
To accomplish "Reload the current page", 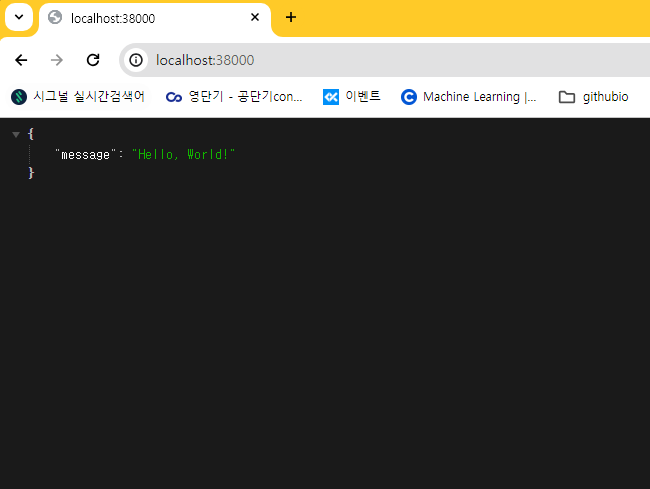I will click(93, 60).
